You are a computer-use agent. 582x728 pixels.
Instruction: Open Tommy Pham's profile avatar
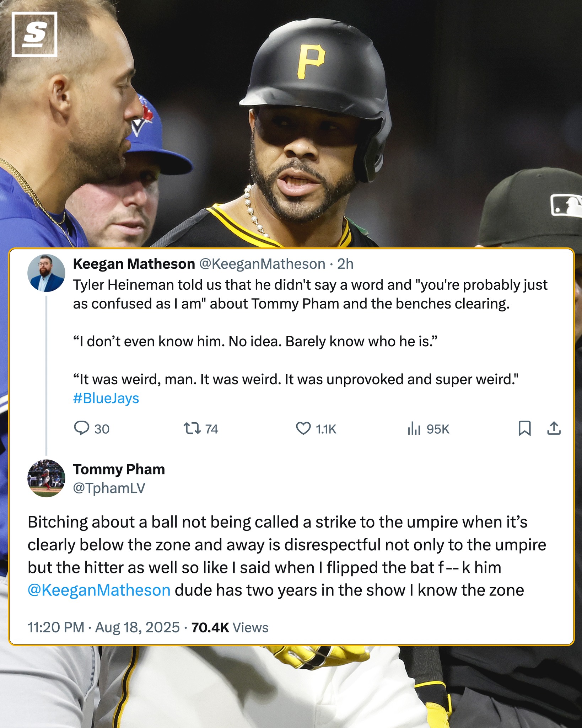46,478
